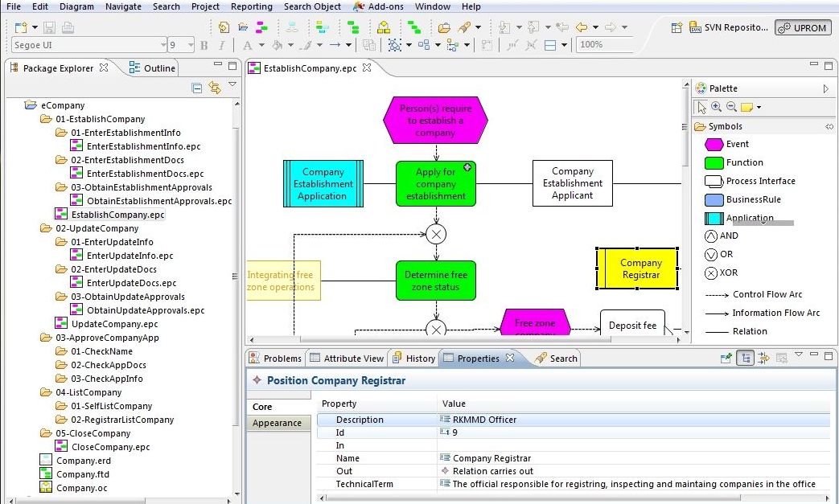Switch to the UPROM perspective
The width and height of the screenshot is (839, 504).
(803, 27)
